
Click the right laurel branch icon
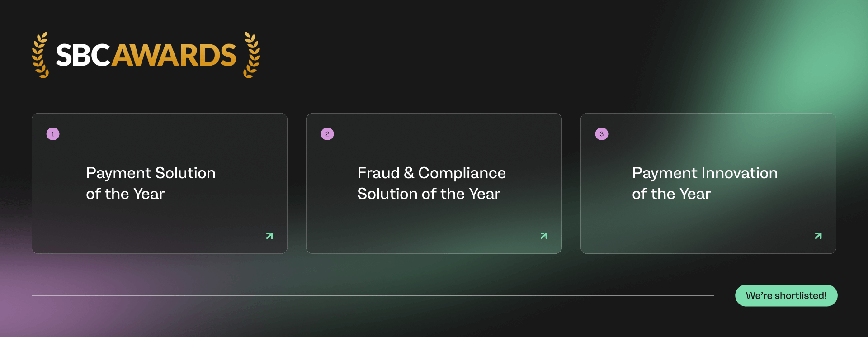tap(251, 54)
